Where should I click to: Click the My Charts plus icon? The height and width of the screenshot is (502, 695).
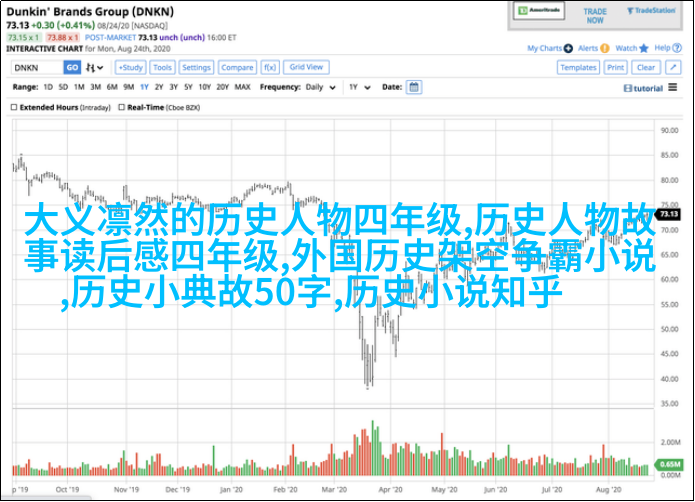click(568, 48)
